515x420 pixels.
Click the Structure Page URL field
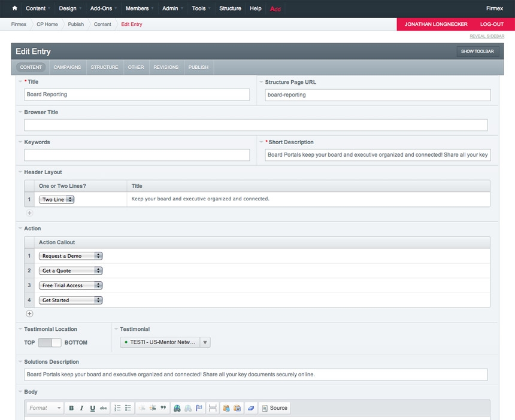pos(378,95)
